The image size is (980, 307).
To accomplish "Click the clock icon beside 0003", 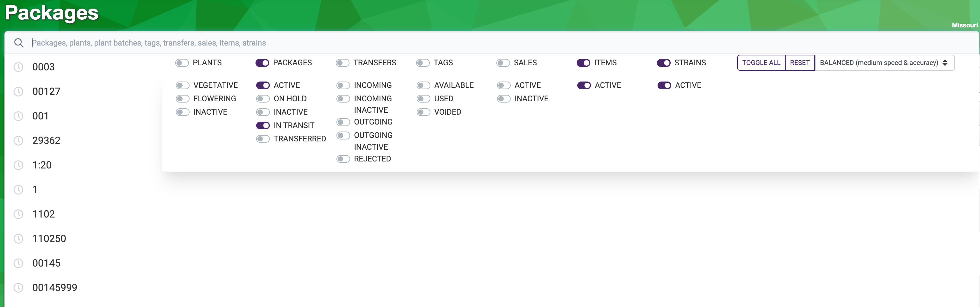I will [18, 67].
